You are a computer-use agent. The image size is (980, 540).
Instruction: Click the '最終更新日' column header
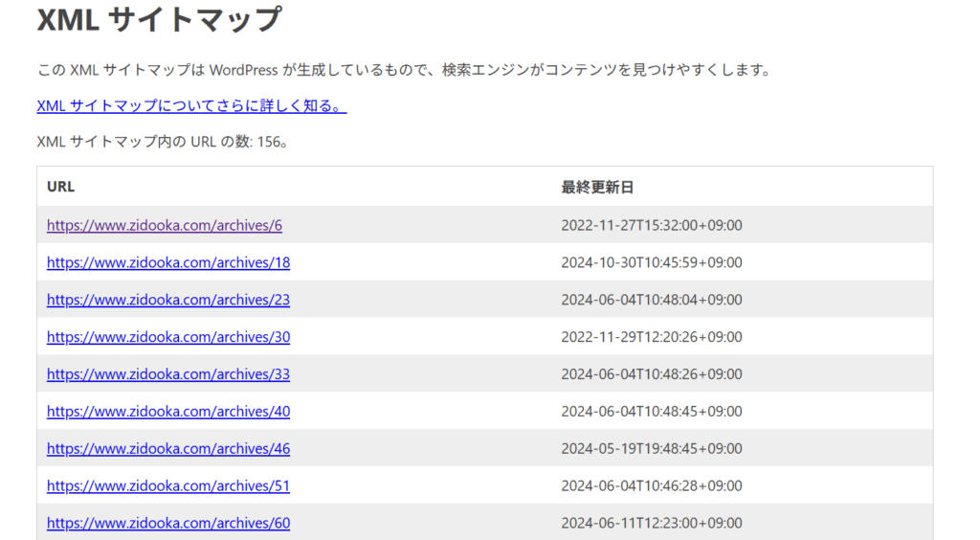coord(597,187)
